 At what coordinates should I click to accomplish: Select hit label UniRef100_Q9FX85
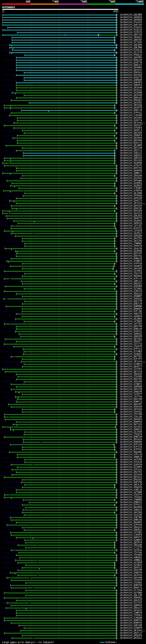pos(131,625)
